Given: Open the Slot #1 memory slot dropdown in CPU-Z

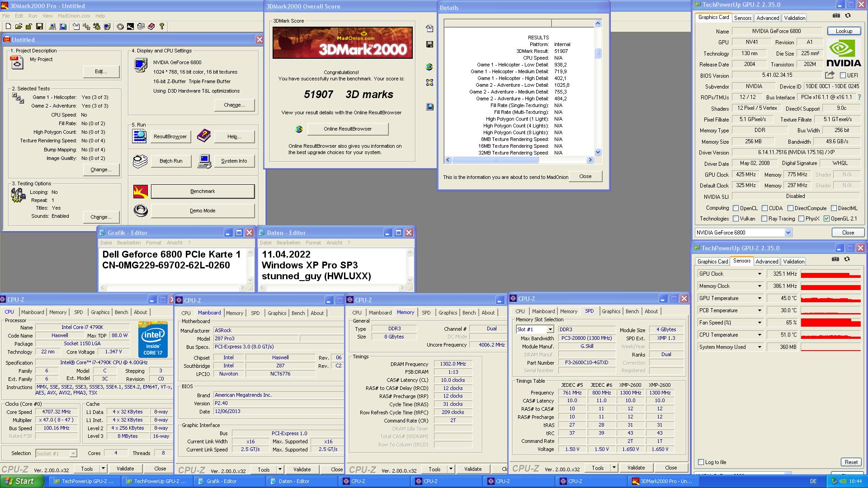Looking at the screenshot, I should click(550, 329).
